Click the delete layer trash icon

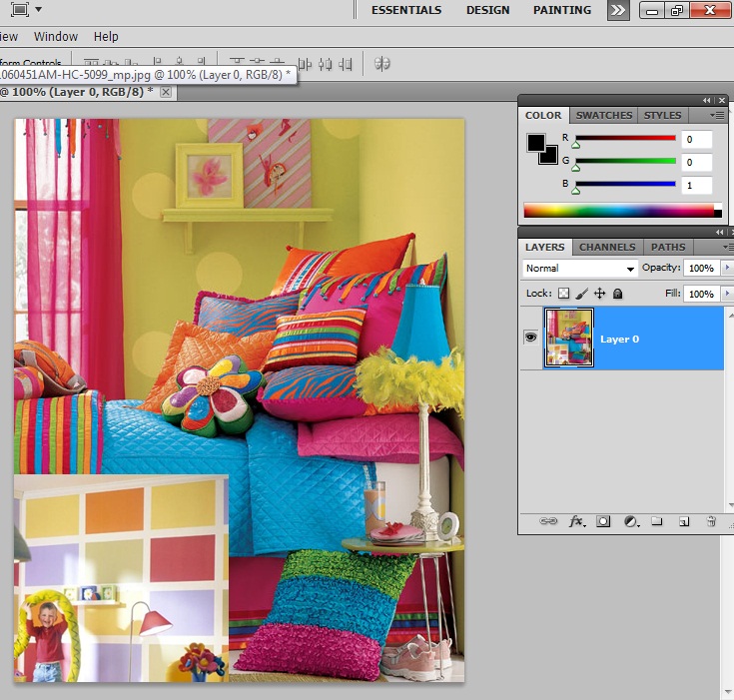(711, 521)
